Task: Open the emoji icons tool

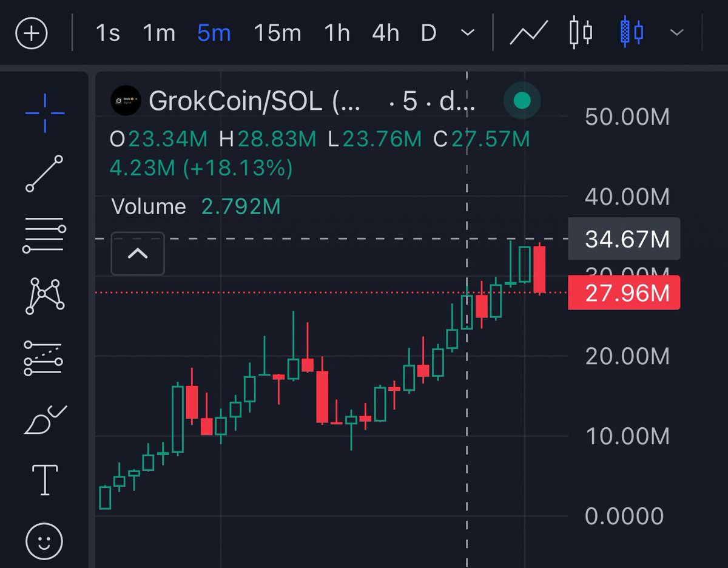Action: tap(44, 541)
